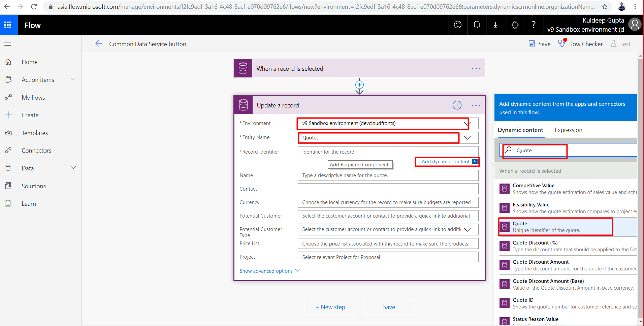Click the download arrow icon in header
Screen dimensions: 644x326
pyautogui.click(x=495, y=25)
